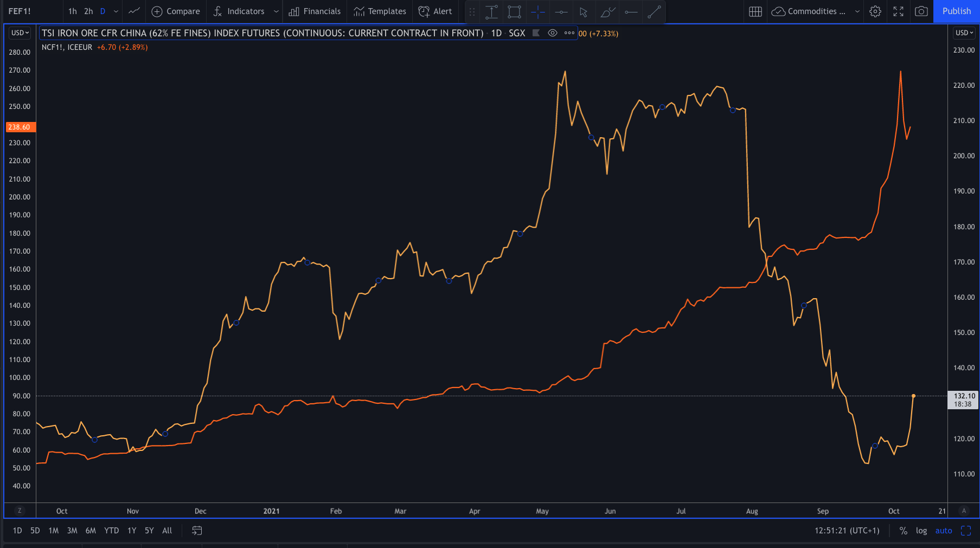Open the Indicators dialog
980x548 pixels.
[239, 11]
